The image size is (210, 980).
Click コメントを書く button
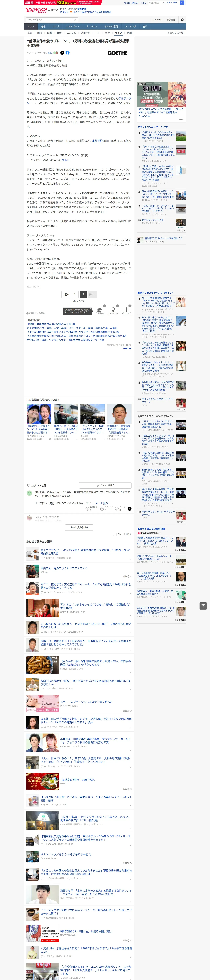coord(105,485)
